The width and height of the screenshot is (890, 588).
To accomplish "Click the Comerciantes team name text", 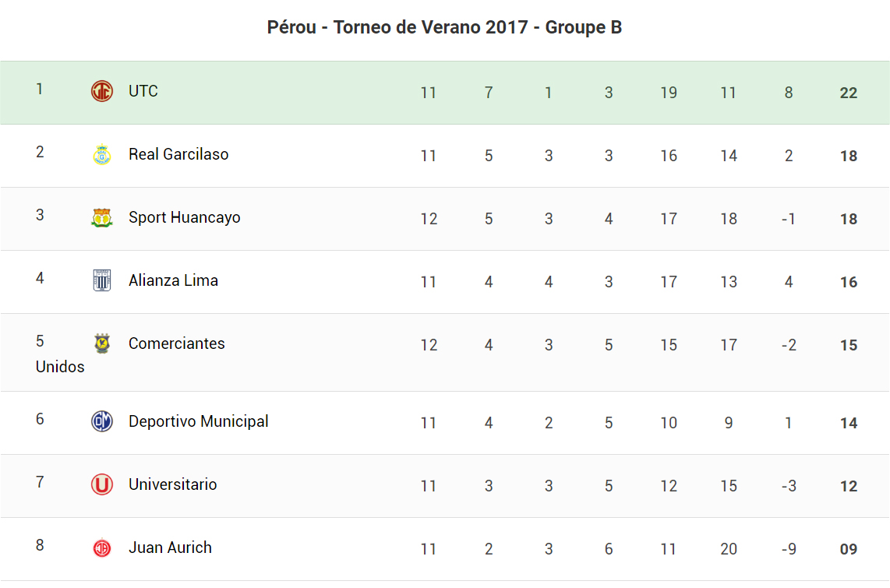I will 176,343.
